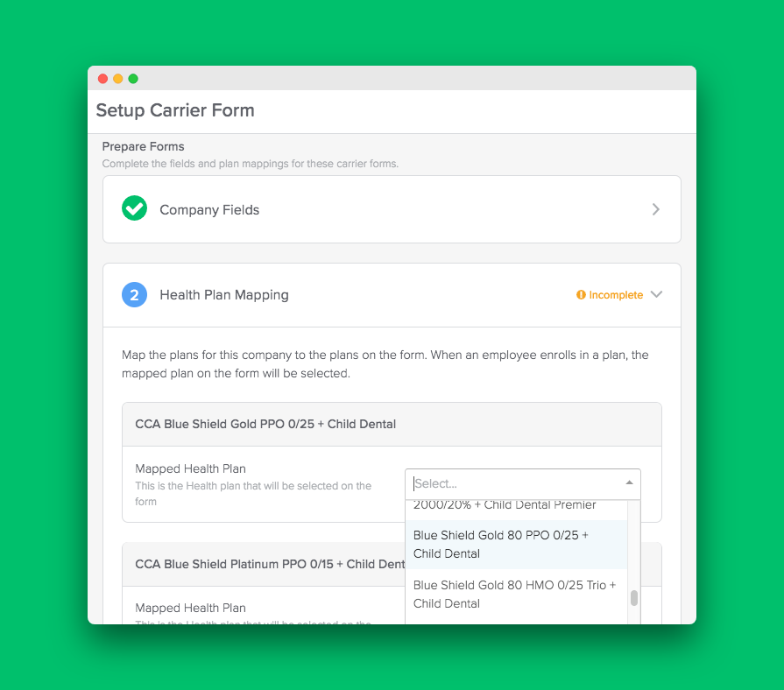Close dropdown using the Select arrow

pos(630,482)
